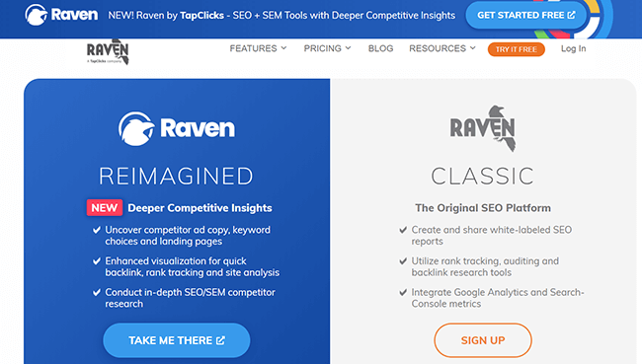
Task: Click the TapClicks link in banner text
Action: [x=201, y=16]
